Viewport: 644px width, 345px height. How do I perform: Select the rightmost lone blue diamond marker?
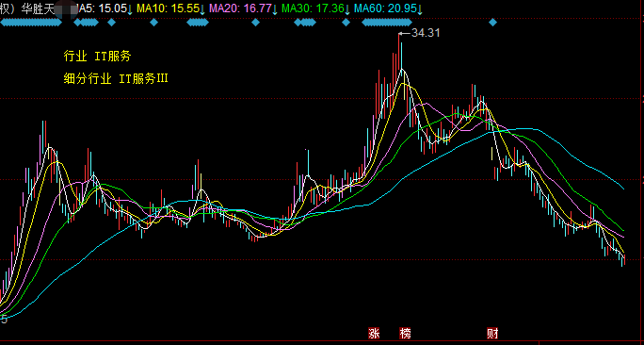click(492, 23)
